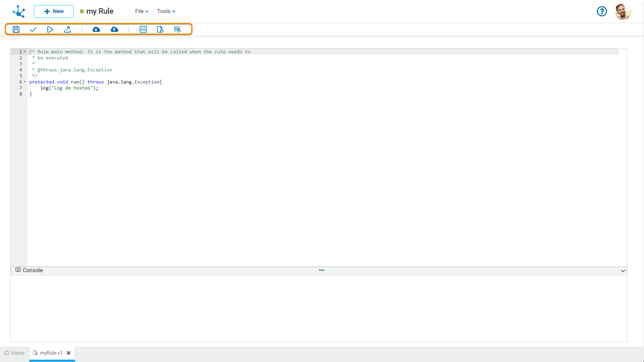Click the user profile avatar
Viewport: 644px width, 362px height.
623,11
